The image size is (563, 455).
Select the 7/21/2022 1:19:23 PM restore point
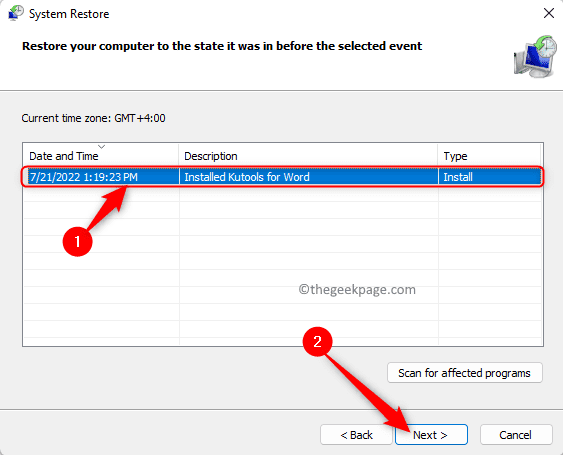point(282,177)
